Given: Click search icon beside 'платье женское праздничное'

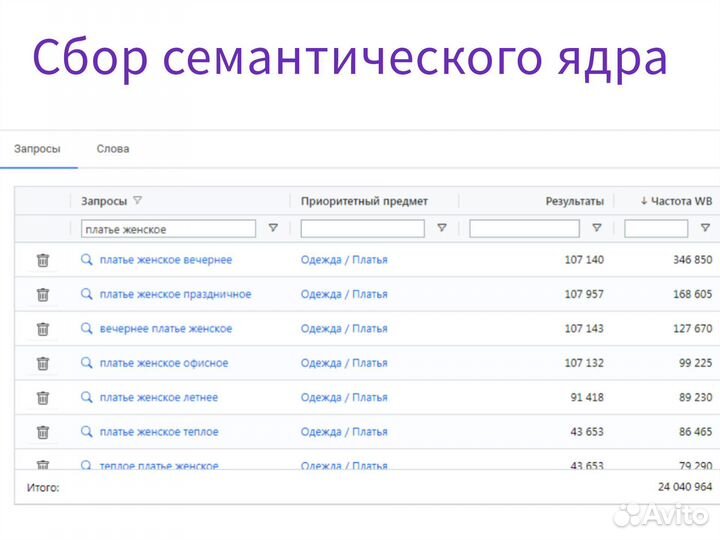Looking at the screenshot, I should (86, 294).
